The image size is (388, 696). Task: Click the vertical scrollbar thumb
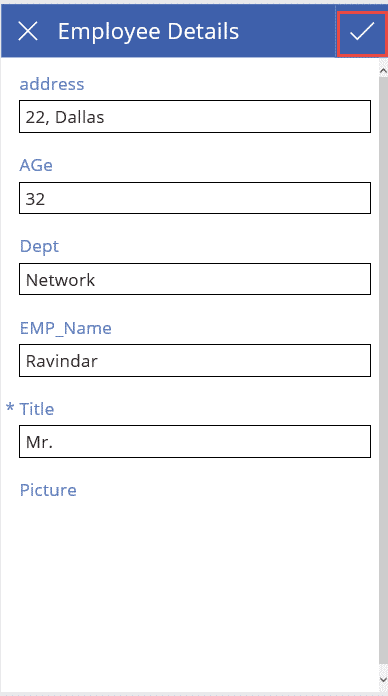384,371
